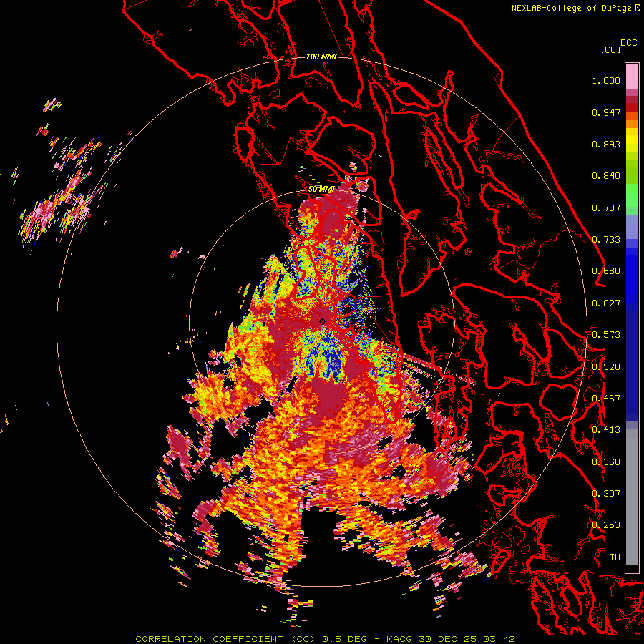644x644 pixels.
Task: Click the gray lower segment of color bar
Action: [x=632, y=497]
